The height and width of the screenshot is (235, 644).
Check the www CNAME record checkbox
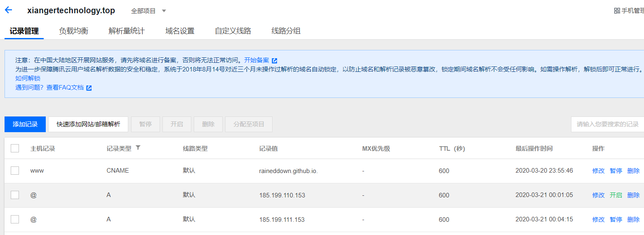pyautogui.click(x=15, y=171)
